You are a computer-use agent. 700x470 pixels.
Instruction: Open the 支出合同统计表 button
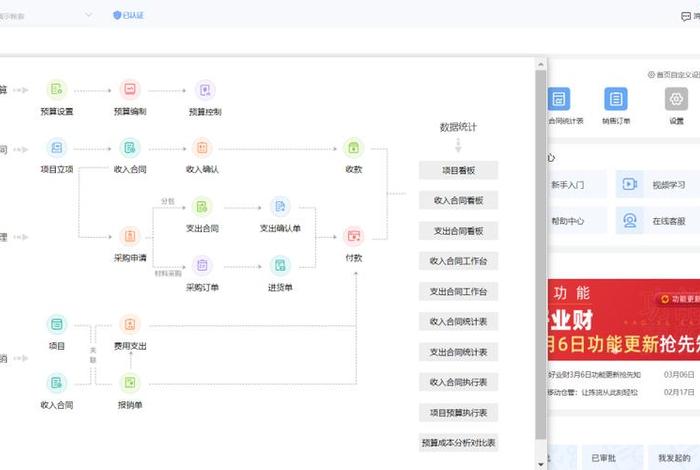point(458,352)
